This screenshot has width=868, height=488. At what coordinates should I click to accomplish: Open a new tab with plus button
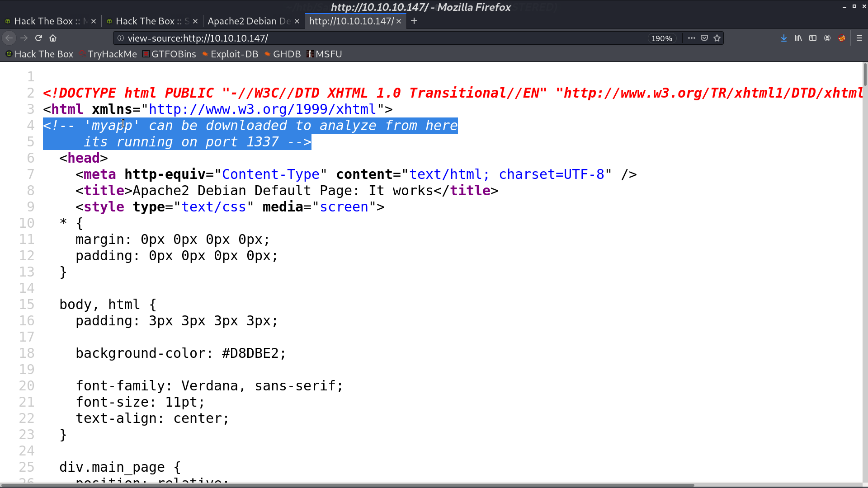point(414,21)
